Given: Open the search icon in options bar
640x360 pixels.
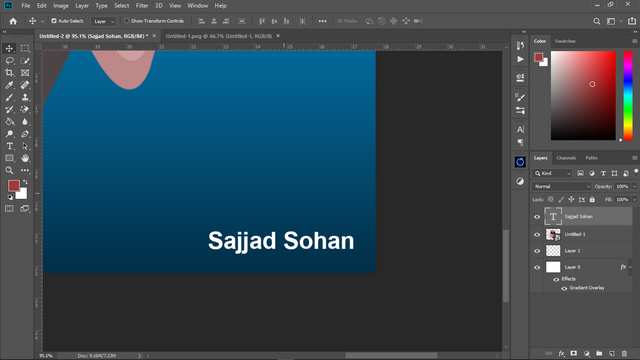Looking at the screenshot, I should (x=597, y=21).
